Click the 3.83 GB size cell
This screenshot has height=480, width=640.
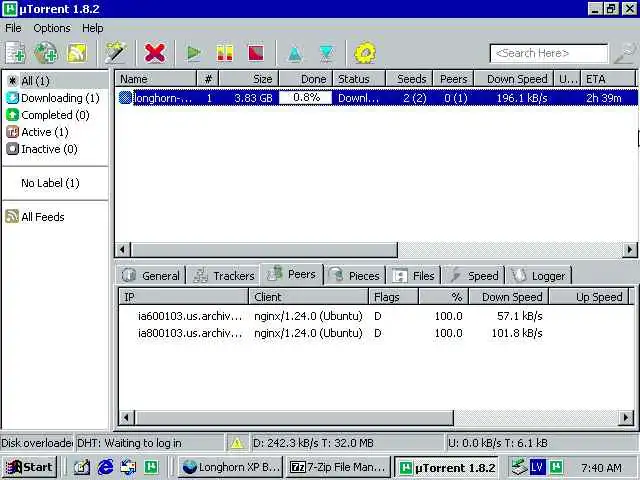(253, 98)
